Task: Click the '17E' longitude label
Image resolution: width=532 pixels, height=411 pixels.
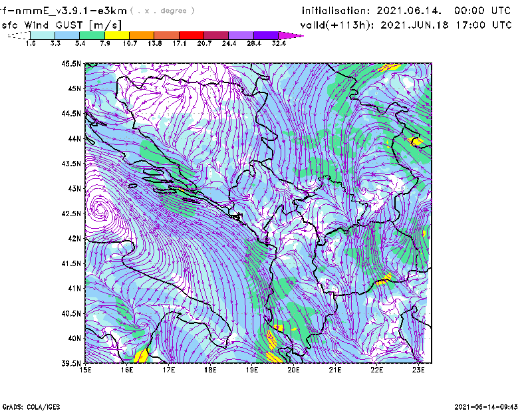Action: (x=169, y=370)
